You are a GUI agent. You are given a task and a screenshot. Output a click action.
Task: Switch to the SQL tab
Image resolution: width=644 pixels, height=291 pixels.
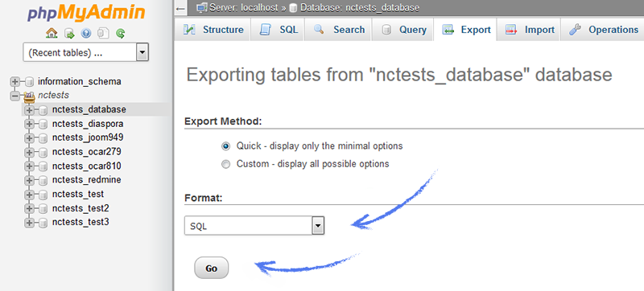click(x=278, y=30)
